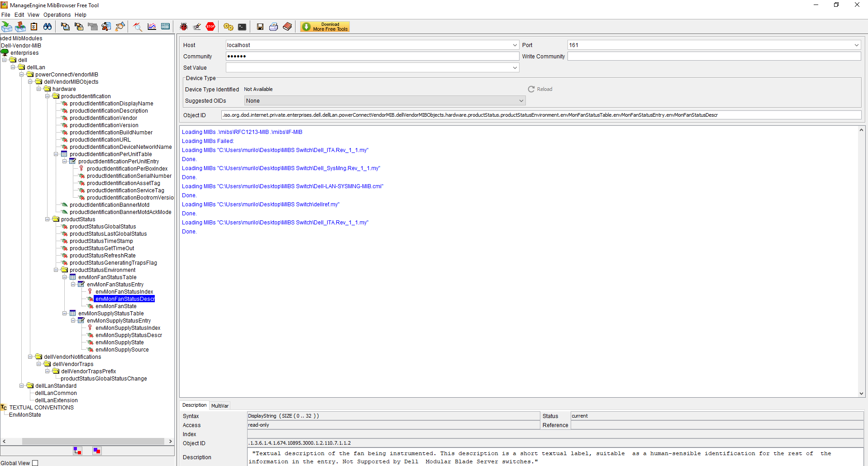Open the command terminal icon
The height and width of the screenshot is (466, 868).
click(242, 27)
